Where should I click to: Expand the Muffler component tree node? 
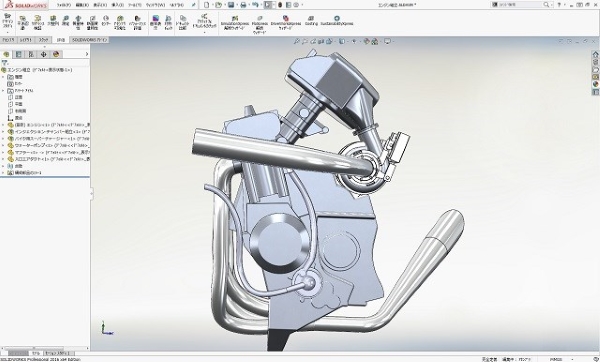3,152
